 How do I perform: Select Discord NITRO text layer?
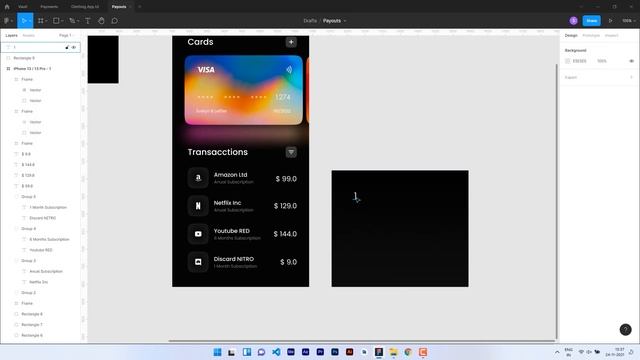42,218
